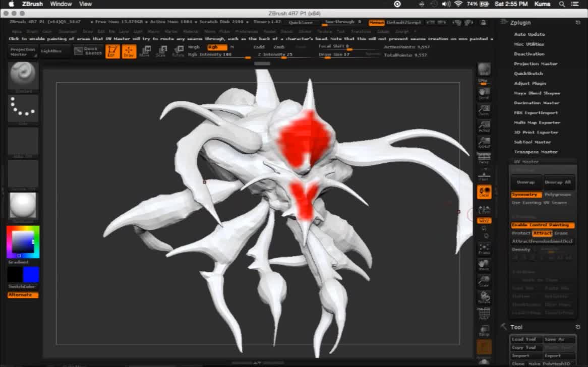Viewport: 588px width, 367px height.
Task: Toggle UV Master Polygroups option
Action: 558,195
